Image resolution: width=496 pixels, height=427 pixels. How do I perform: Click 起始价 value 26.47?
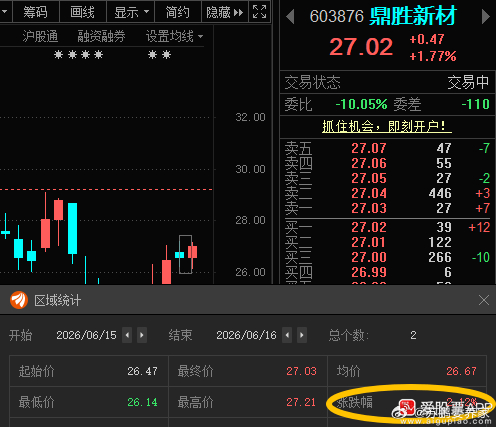pos(142,371)
